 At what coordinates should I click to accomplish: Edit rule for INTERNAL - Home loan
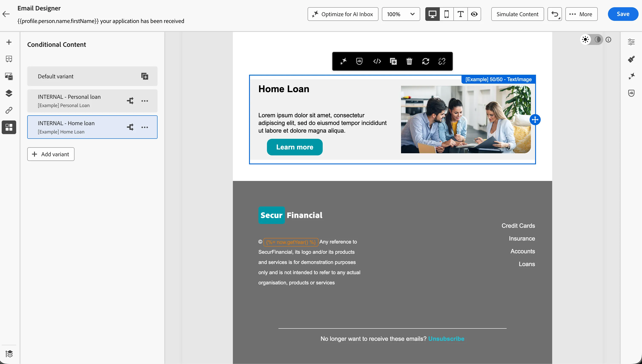point(130,127)
